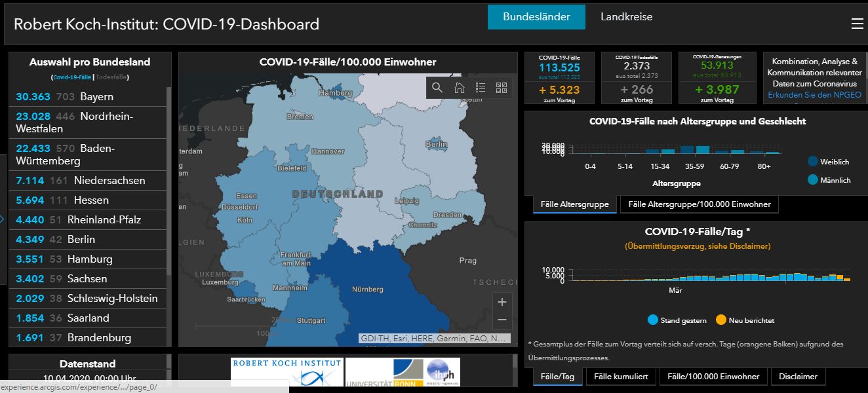This screenshot has height=393, width=868.
Task: Open the Erkunden Sie den NPGEO link
Action: pos(814,95)
